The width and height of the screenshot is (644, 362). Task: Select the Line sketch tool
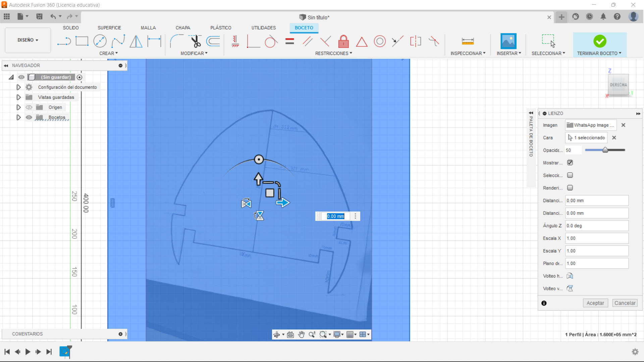(64, 42)
